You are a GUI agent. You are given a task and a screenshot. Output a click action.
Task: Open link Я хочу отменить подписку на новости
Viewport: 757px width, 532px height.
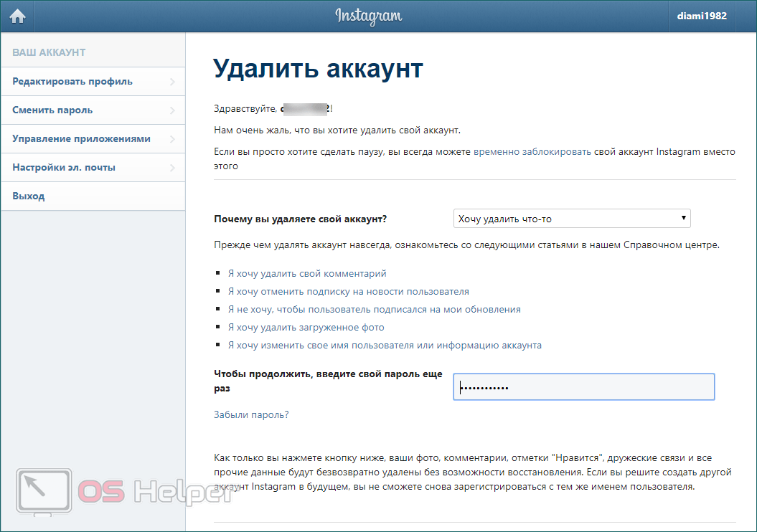click(x=349, y=291)
